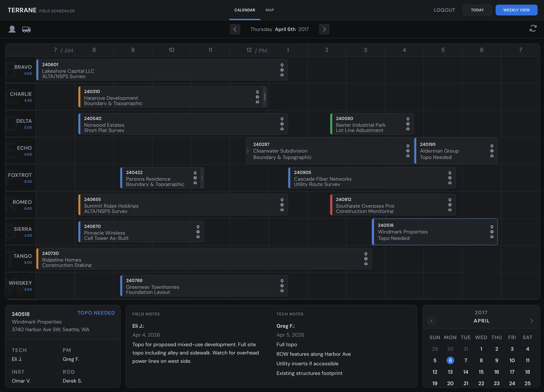Open the Calendar tab
Image resolution: width=544 pixels, height=392 pixels.
(244, 10)
